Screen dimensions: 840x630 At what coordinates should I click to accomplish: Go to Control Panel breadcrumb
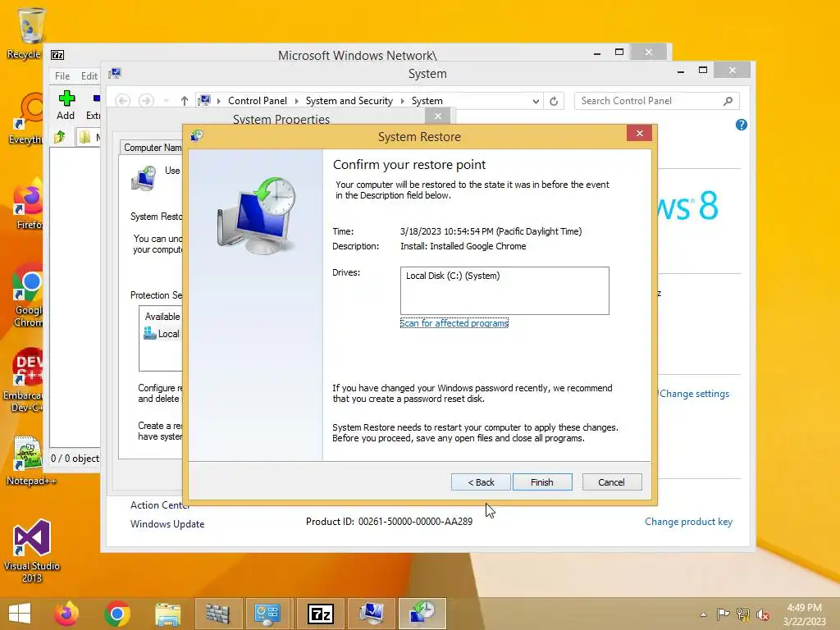click(x=257, y=101)
